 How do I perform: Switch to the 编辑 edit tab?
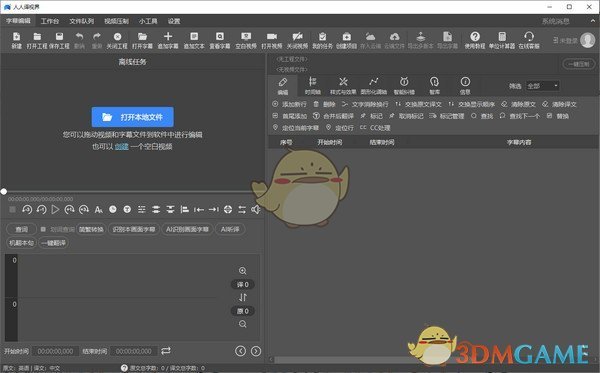tap(283, 86)
